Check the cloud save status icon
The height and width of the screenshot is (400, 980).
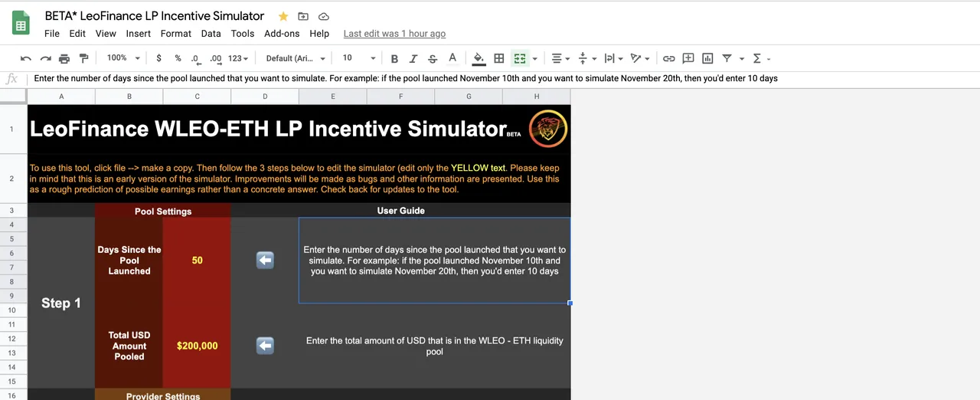[x=323, y=16]
